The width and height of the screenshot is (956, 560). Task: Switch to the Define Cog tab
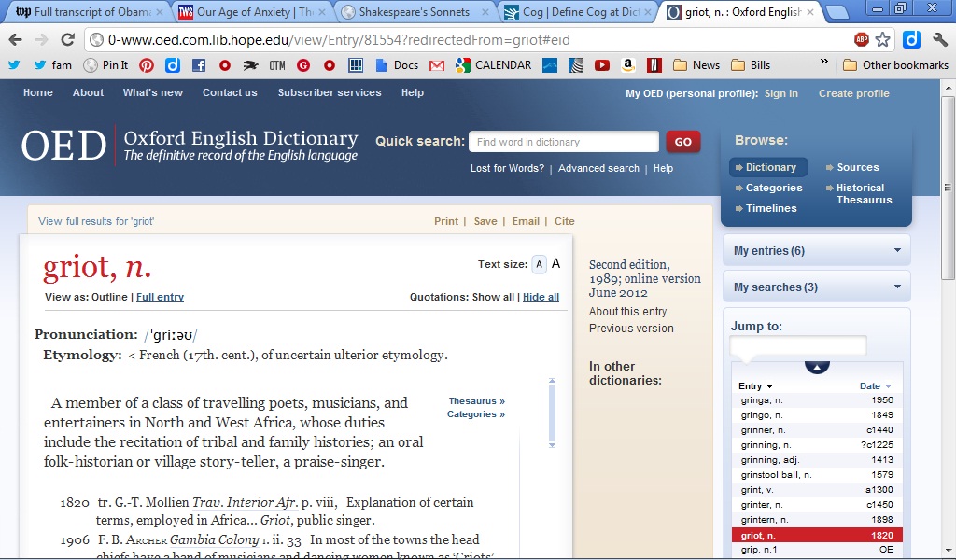pos(578,11)
